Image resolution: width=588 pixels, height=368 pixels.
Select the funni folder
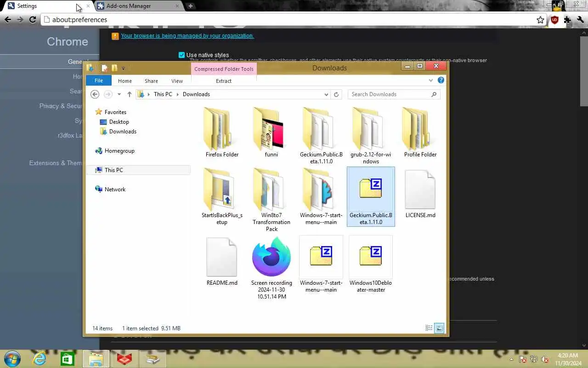(271, 132)
